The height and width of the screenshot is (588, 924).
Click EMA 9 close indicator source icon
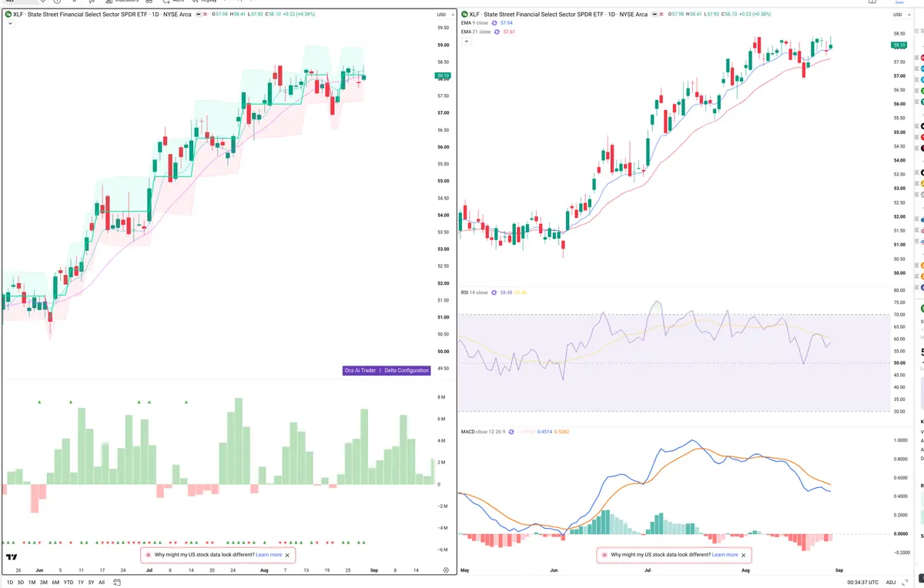(494, 24)
